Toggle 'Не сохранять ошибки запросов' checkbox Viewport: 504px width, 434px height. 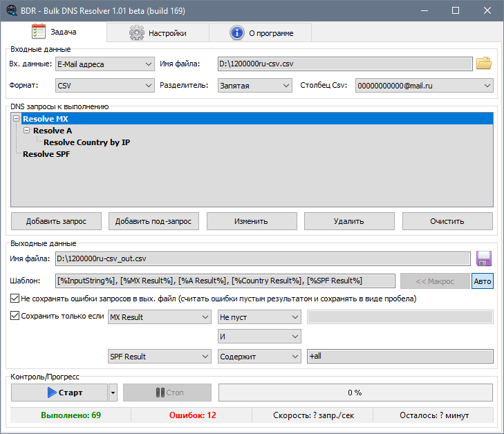(x=15, y=299)
